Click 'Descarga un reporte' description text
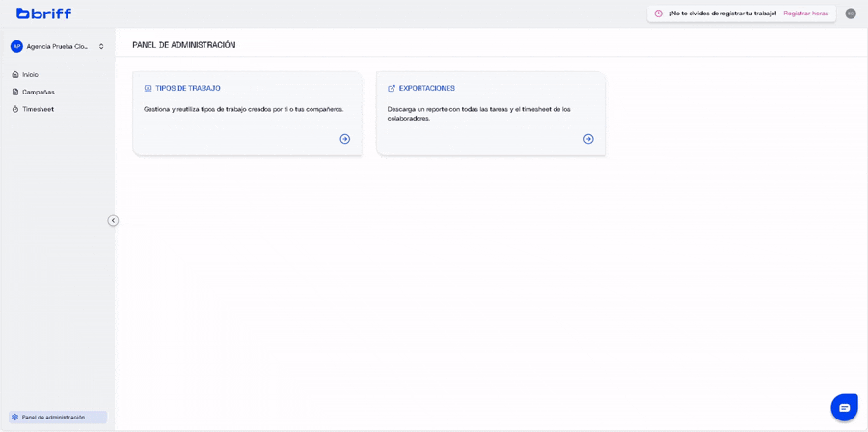This screenshot has height=432, width=868. (x=478, y=114)
